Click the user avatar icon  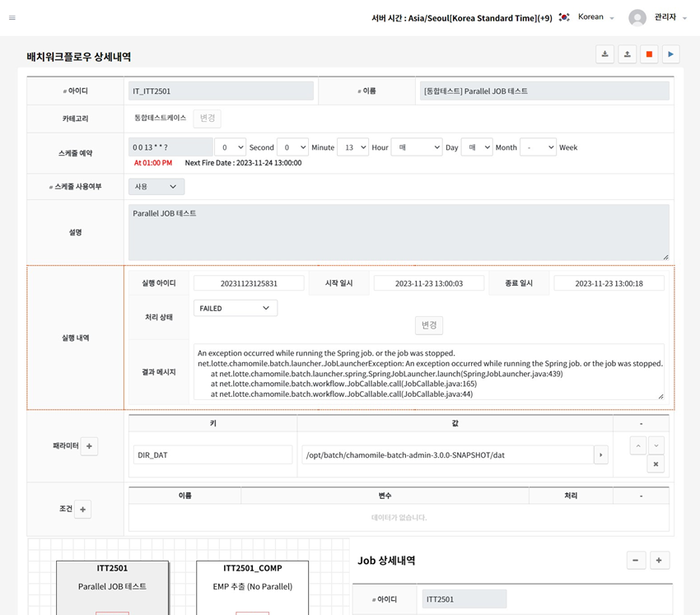click(637, 18)
